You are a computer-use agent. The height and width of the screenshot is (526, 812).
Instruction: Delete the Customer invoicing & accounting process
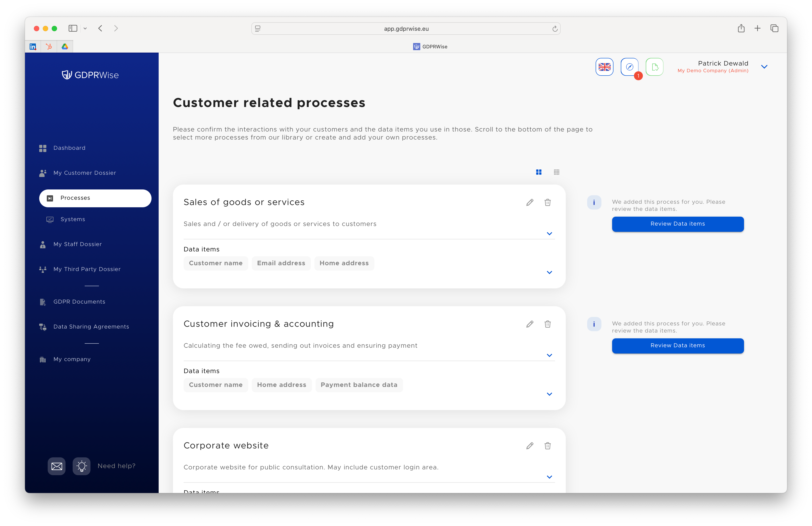[547, 324]
